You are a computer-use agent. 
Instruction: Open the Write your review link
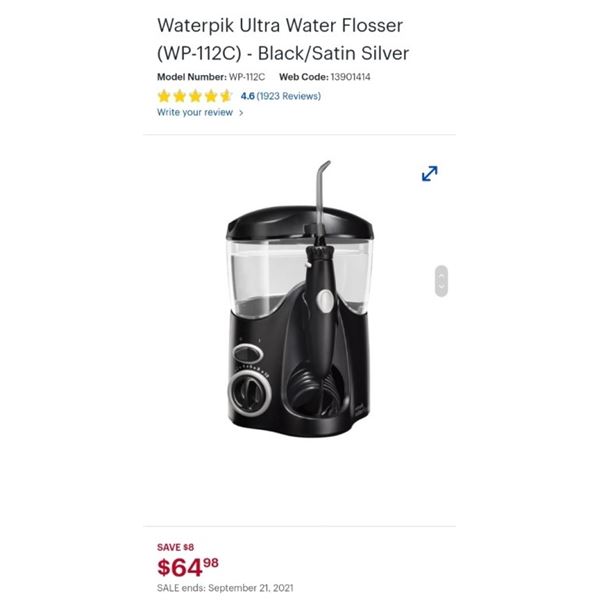(195, 112)
